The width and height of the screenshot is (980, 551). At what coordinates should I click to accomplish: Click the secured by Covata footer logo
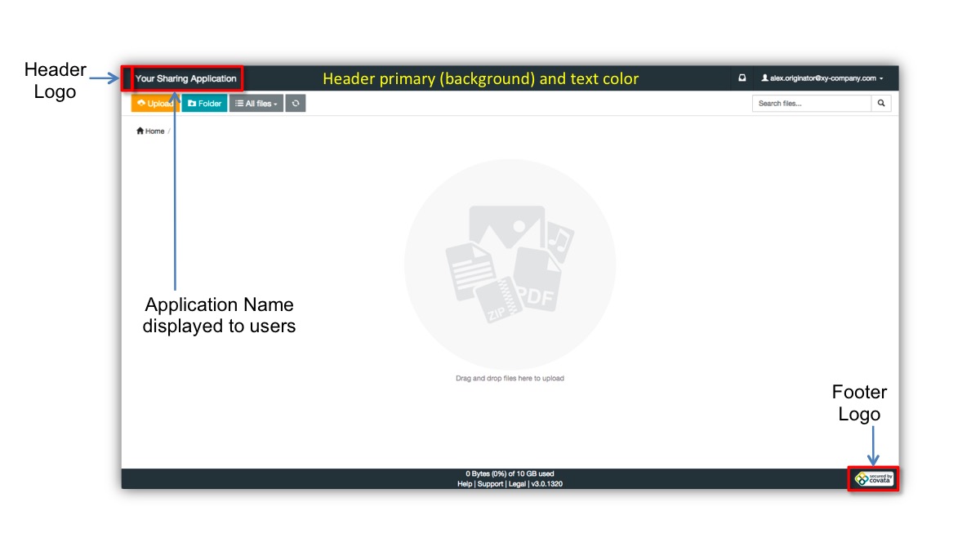point(873,479)
